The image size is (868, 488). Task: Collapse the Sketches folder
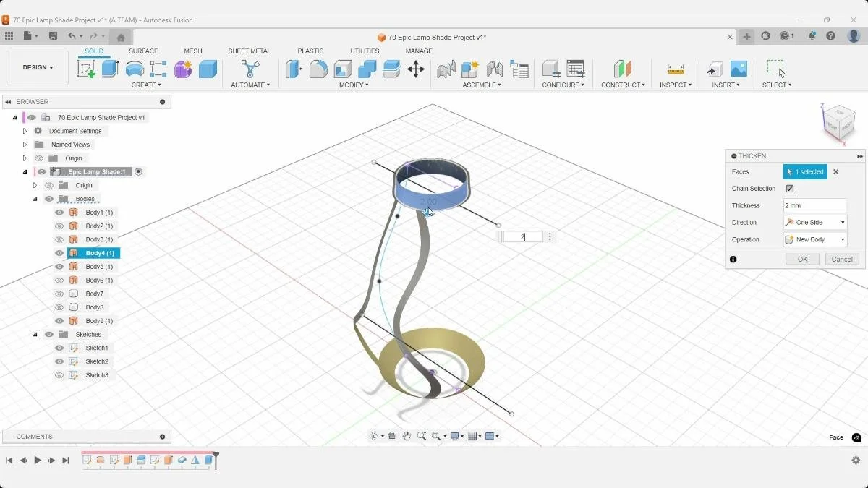(x=35, y=335)
